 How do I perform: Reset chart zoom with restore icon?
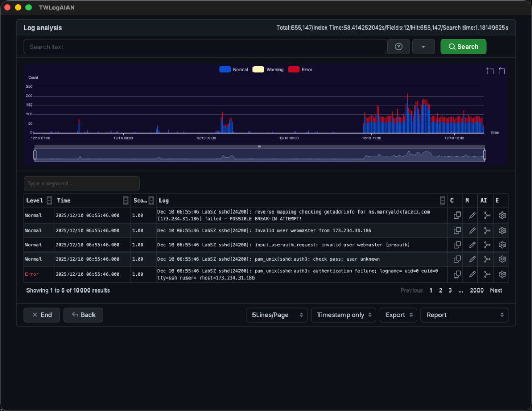pyautogui.click(x=501, y=71)
